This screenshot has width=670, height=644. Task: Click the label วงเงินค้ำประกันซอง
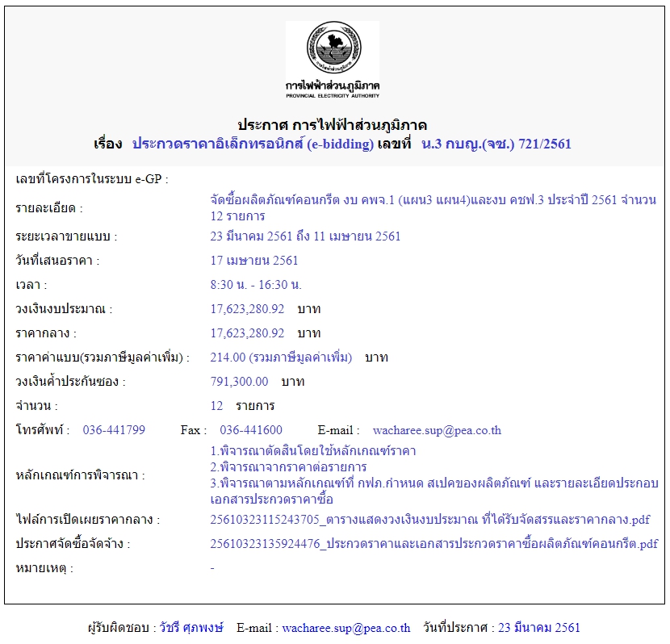click(x=70, y=382)
